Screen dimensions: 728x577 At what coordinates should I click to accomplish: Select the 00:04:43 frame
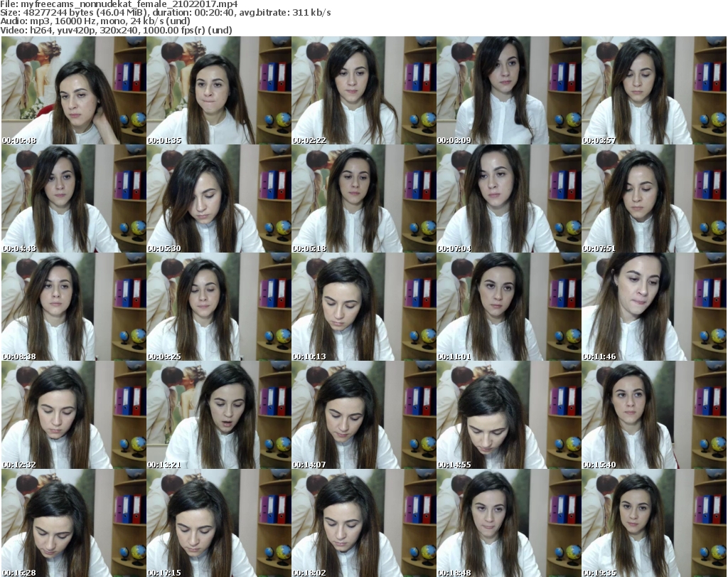point(74,198)
